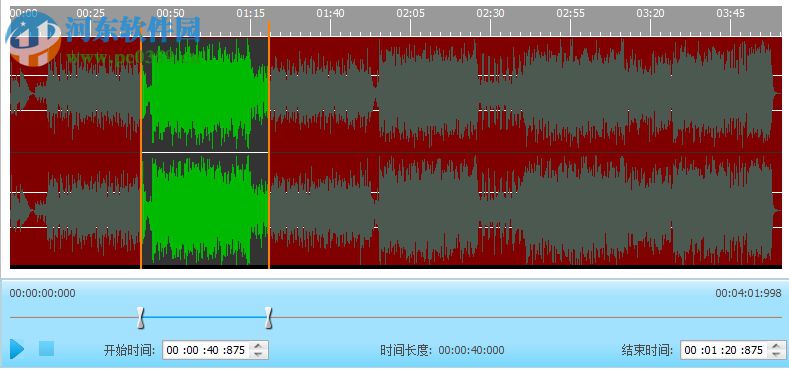Click the 03:20 mark on the ruler
The width and height of the screenshot is (789, 376).
click(x=651, y=14)
